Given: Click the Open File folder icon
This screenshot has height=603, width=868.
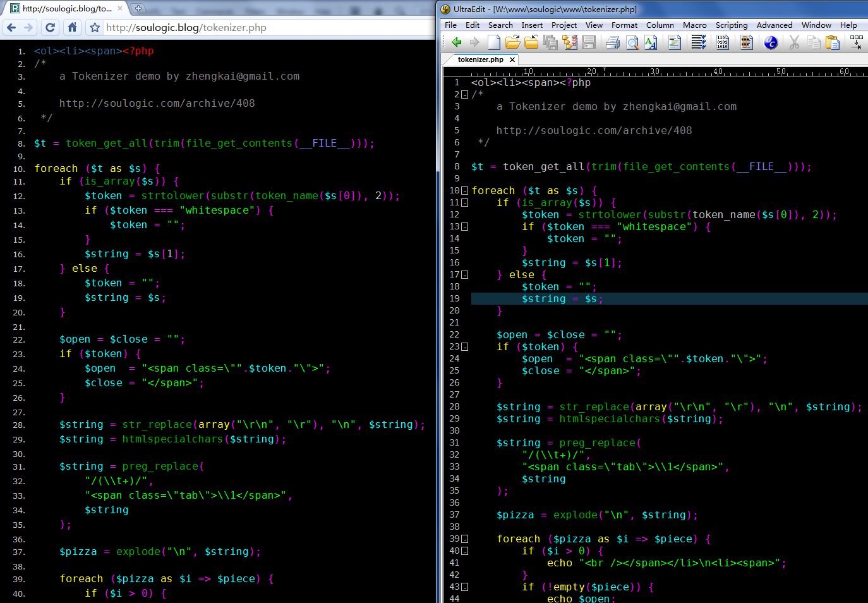Looking at the screenshot, I should click(512, 42).
